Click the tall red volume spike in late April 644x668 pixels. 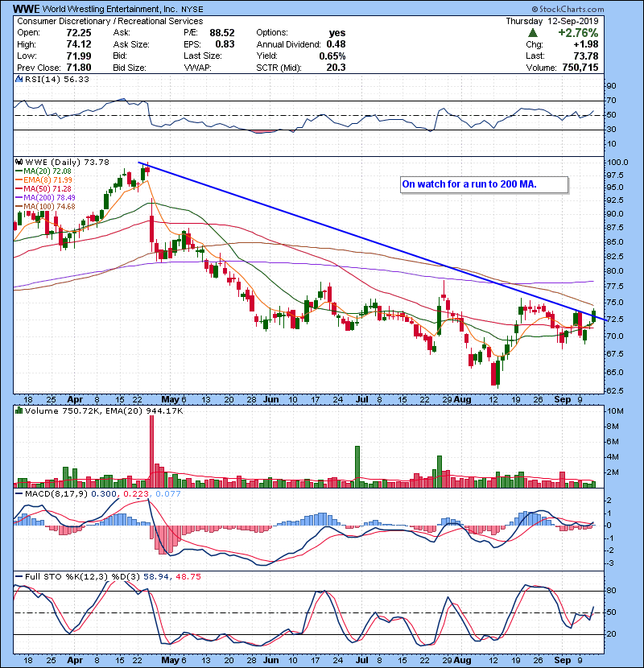point(151,452)
